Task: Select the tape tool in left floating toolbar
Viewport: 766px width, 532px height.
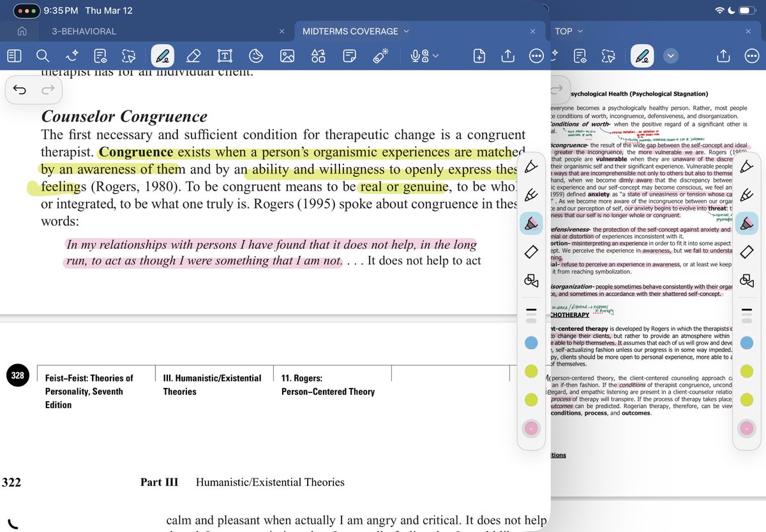Action: pos(531,252)
